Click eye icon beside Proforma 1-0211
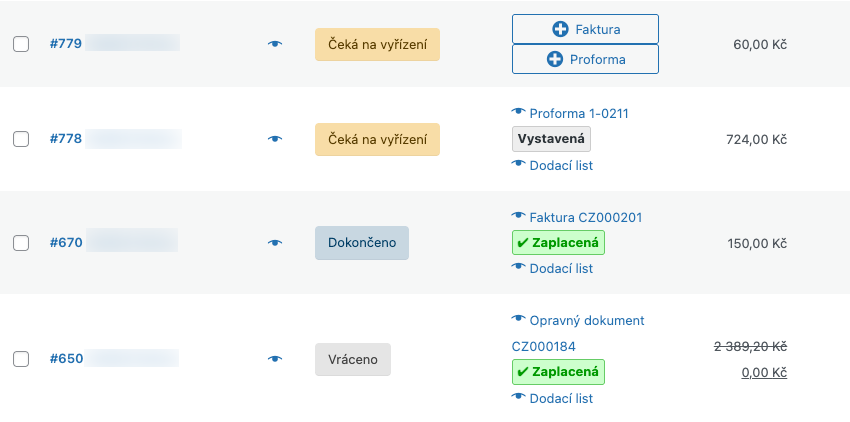This screenshot has height=422, width=850. tap(518, 113)
